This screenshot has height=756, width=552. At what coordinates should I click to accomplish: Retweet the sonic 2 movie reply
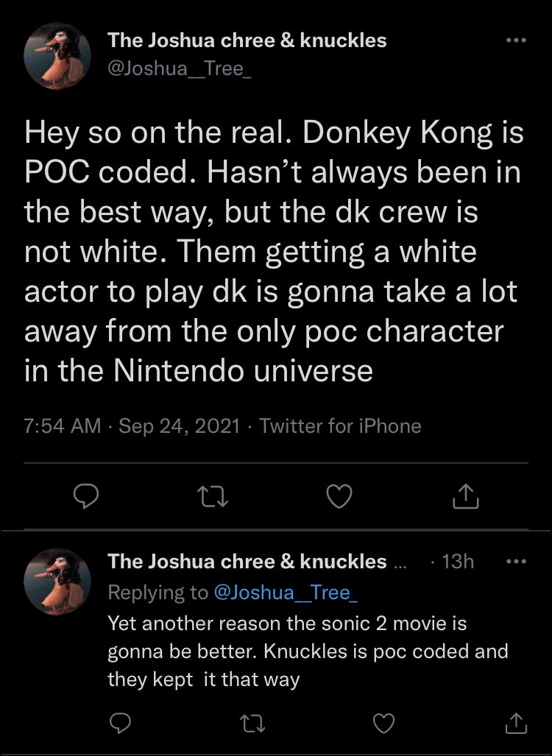click(x=252, y=723)
